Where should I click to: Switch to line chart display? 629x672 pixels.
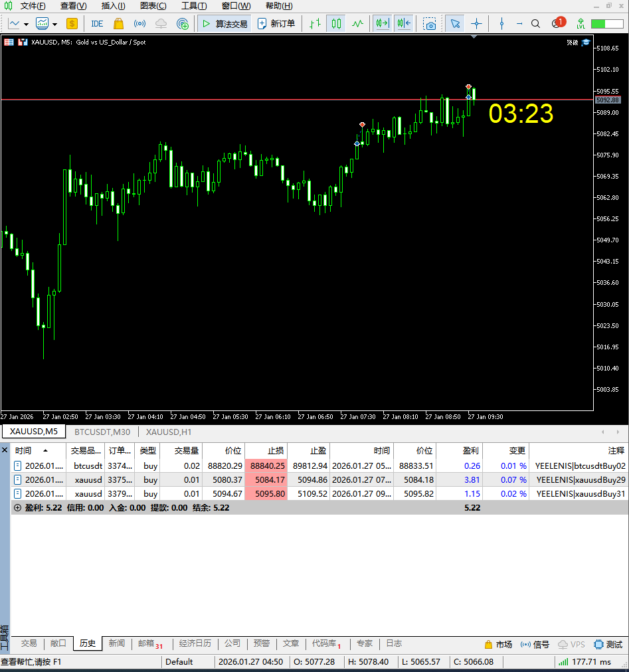click(x=357, y=23)
